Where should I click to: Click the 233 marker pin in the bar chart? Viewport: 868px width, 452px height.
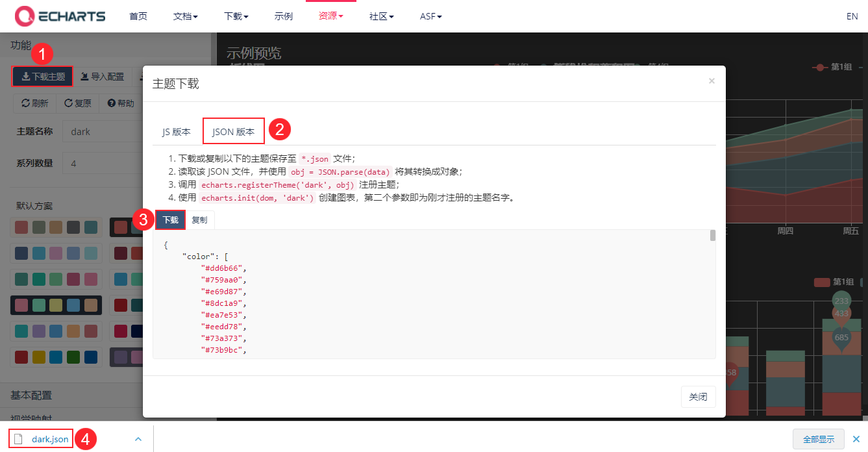click(x=841, y=301)
